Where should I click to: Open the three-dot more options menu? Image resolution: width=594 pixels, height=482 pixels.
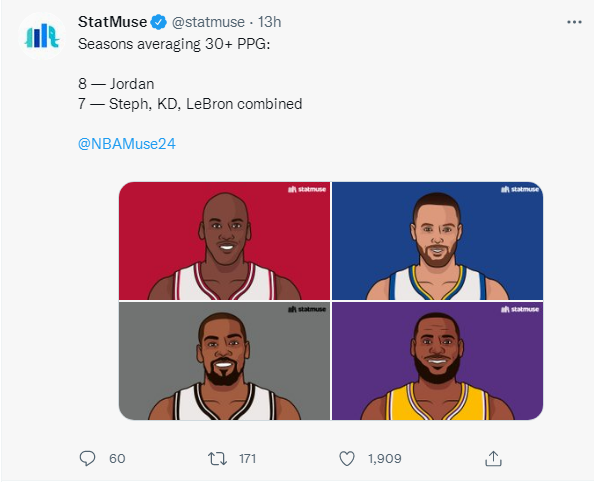574,22
